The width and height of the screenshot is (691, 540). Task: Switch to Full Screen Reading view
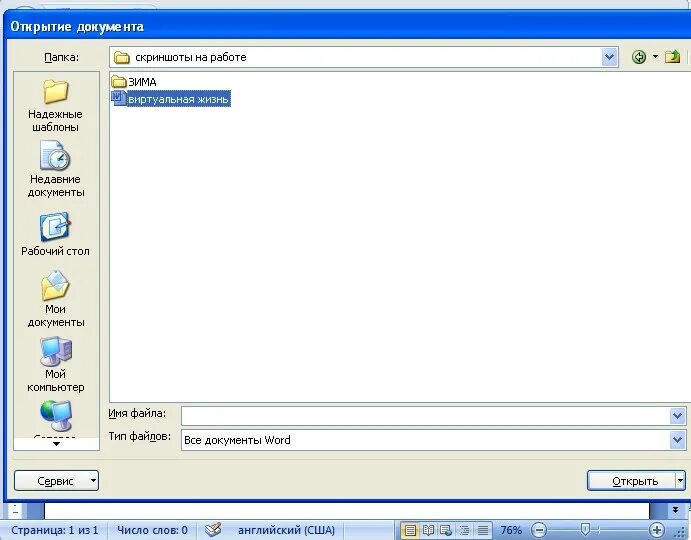[428, 530]
